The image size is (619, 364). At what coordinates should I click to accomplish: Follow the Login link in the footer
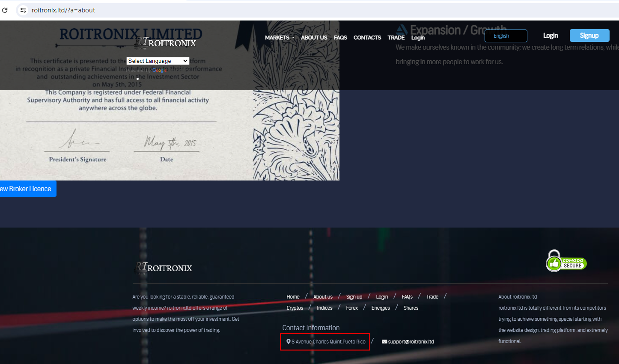point(382,297)
